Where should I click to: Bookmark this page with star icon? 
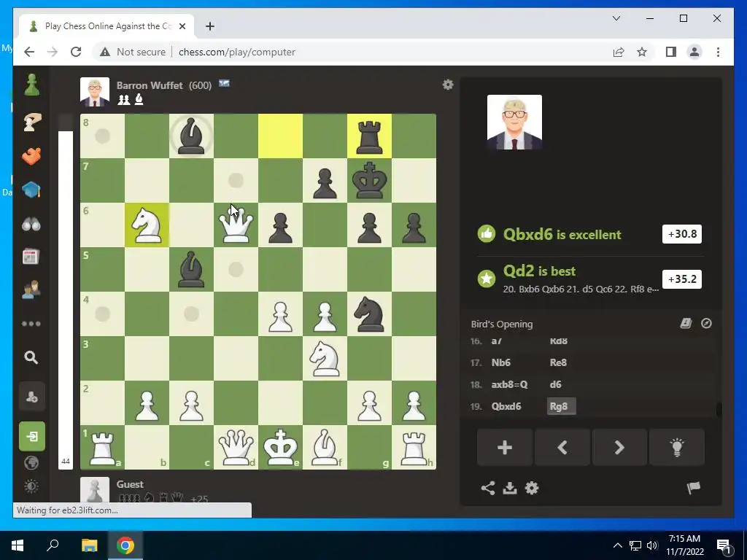click(642, 52)
